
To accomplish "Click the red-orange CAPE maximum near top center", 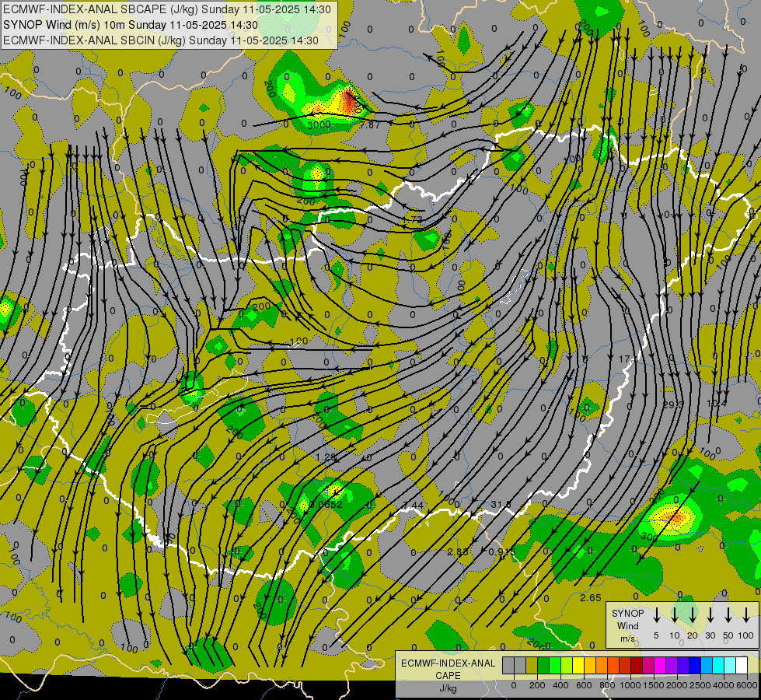I will (x=349, y=100).
